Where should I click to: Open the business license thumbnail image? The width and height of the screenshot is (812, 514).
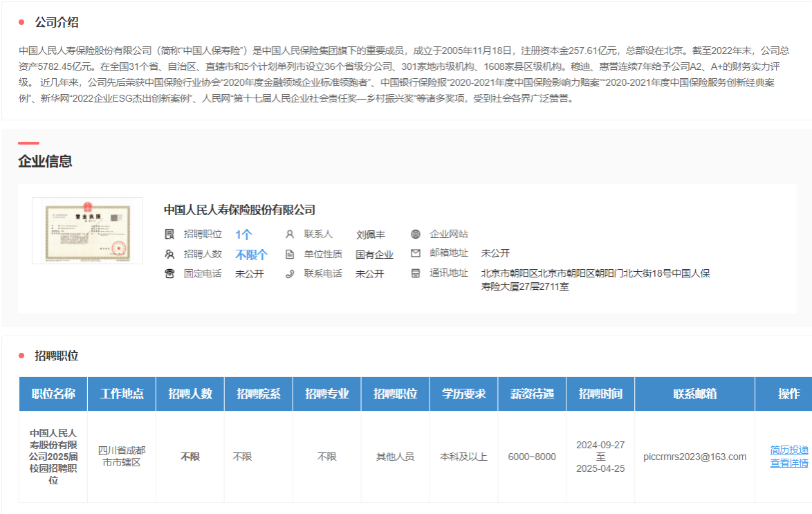click(88, 230)
